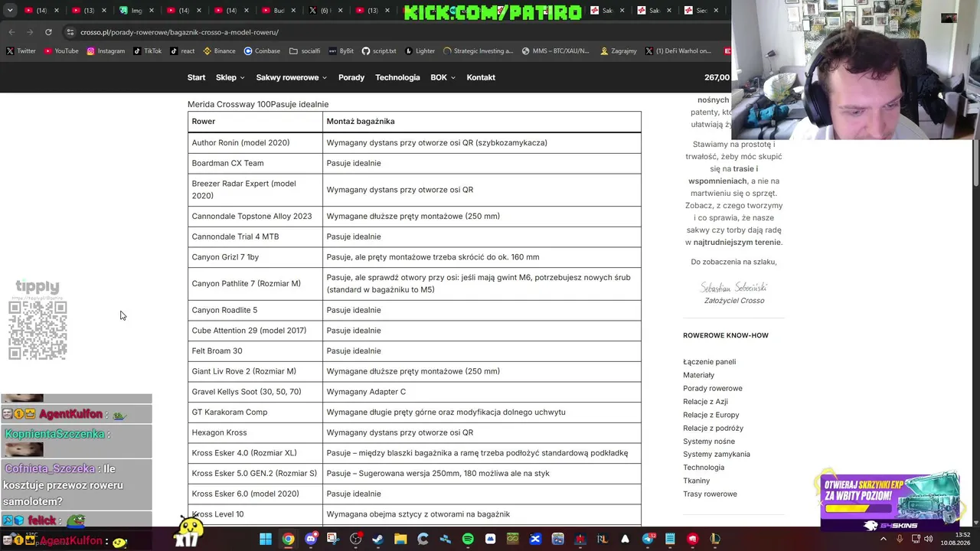Viewport: 980px width, 551px height.
Task: Go back to the previous page
Action: point(11,32)
